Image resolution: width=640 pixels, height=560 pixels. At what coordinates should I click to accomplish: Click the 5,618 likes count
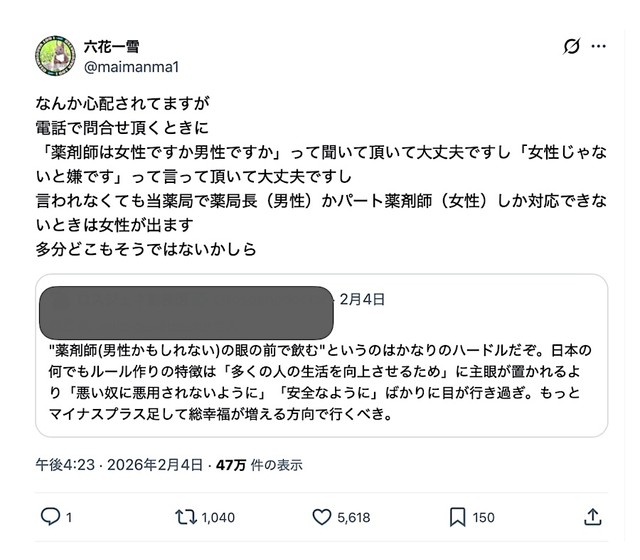coord(355,517)
